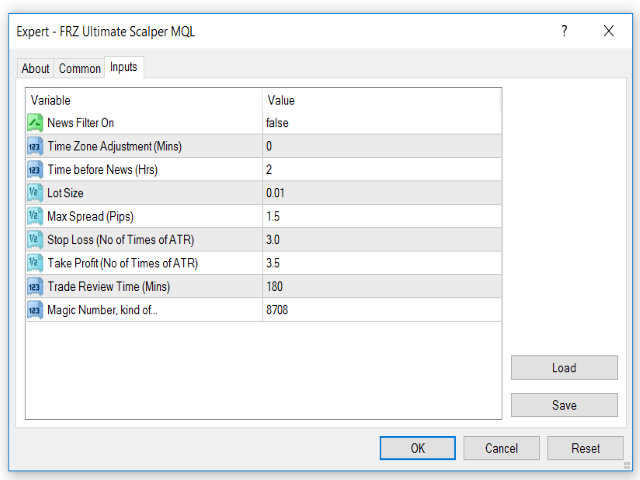This screenshot has height=480, width=640.
Task: Click the Max Spread double-type icon
Action: (x=35, y=216)
